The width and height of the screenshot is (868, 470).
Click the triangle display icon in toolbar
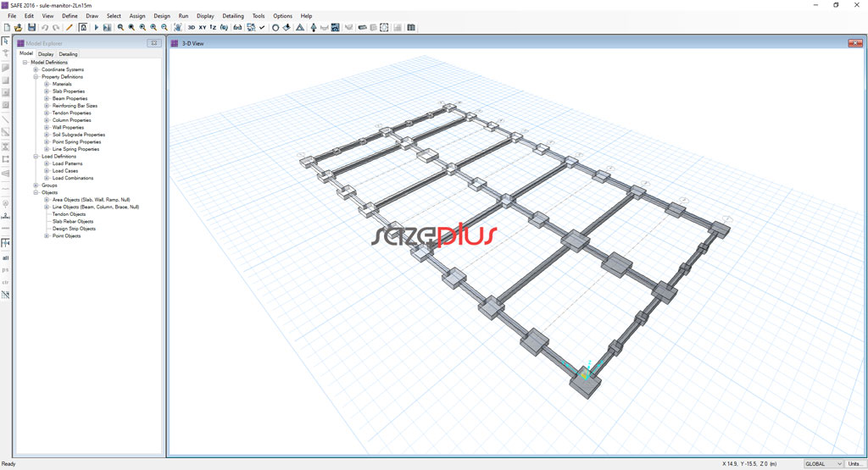(300, 27)
